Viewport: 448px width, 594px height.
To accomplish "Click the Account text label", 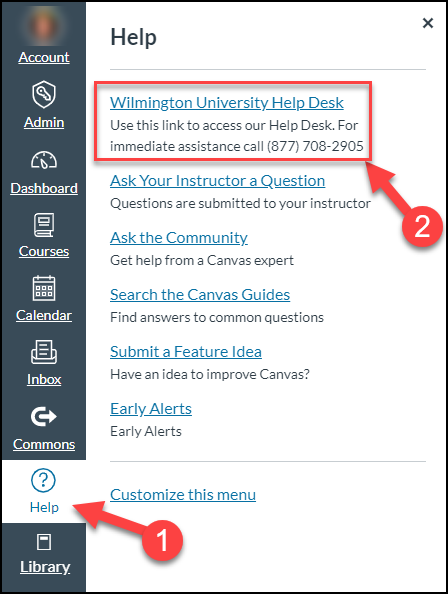I will 44,57.
